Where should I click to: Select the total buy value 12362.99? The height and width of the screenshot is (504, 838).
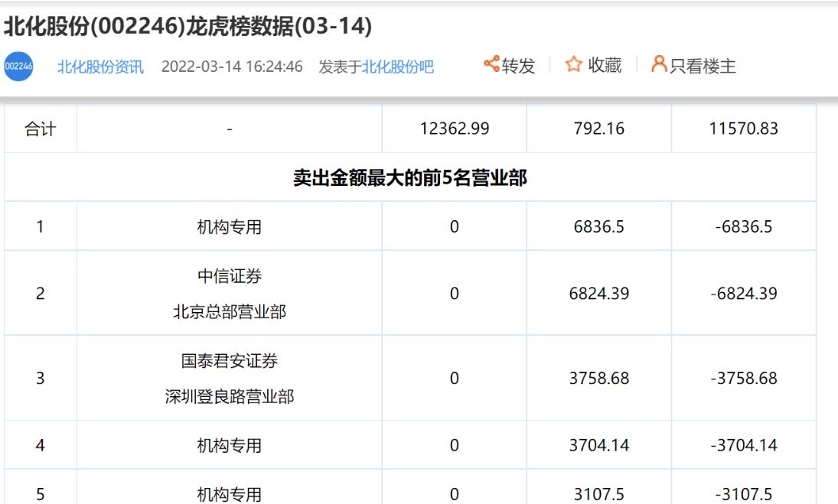click(x=455, y=128)
